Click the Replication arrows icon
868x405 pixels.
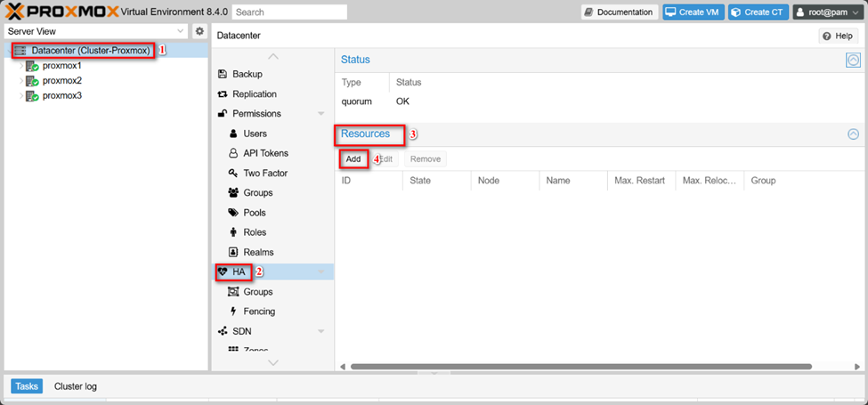pos(223,94)
